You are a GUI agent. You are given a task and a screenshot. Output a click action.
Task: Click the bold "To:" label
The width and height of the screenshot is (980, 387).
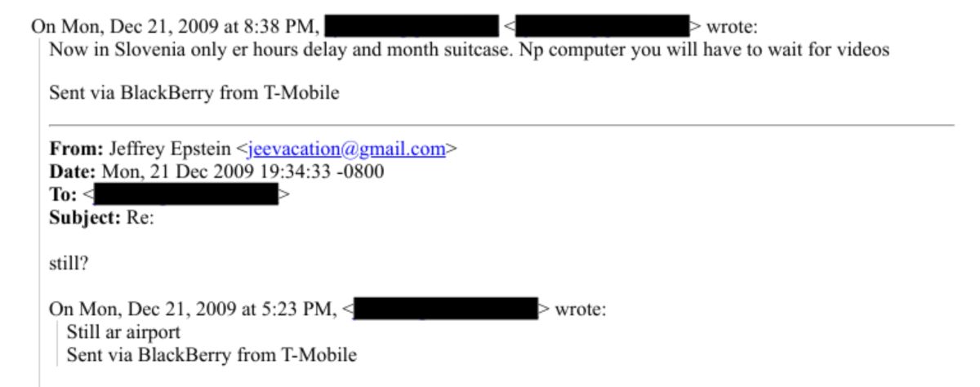point(64,195)
